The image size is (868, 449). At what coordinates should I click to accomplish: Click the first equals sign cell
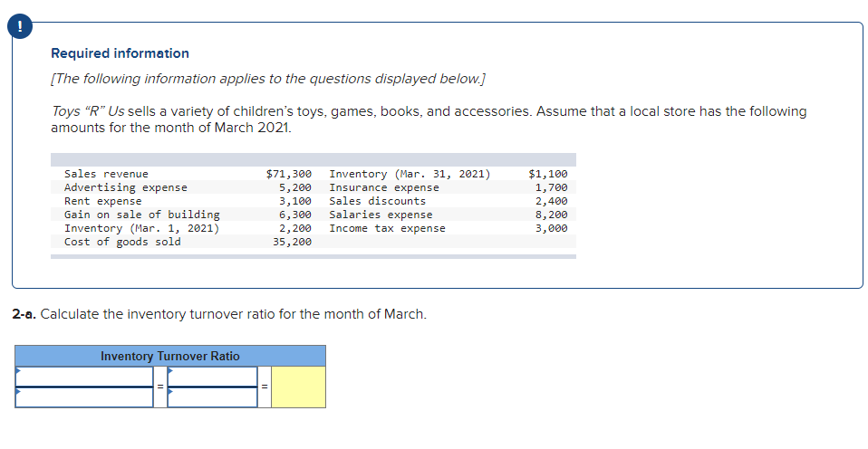[160, 387]
